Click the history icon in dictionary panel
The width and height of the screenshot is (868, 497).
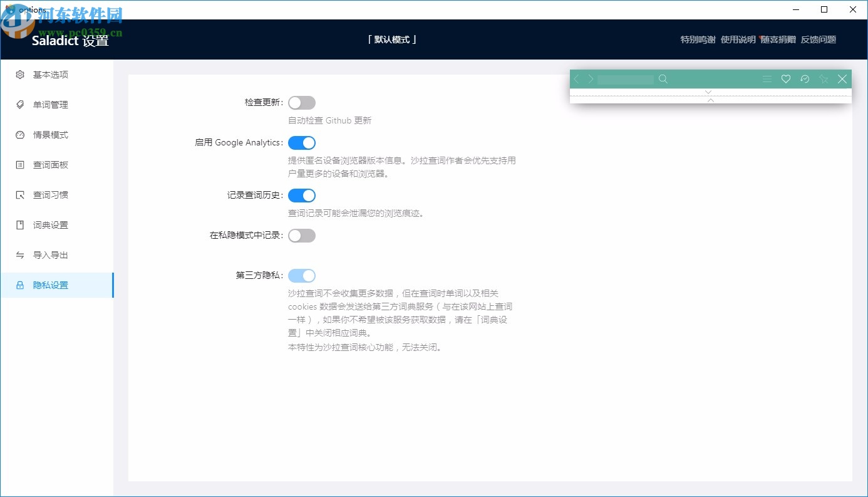[x=805, y=79]
